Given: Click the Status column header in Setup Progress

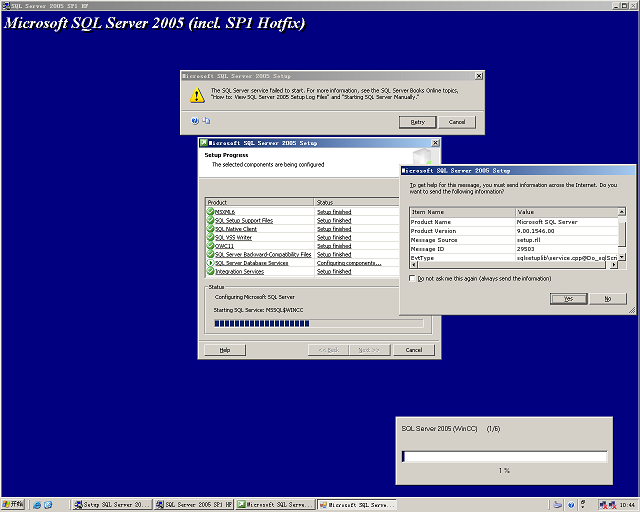Looking at the screenshot, I should [356, 202].
